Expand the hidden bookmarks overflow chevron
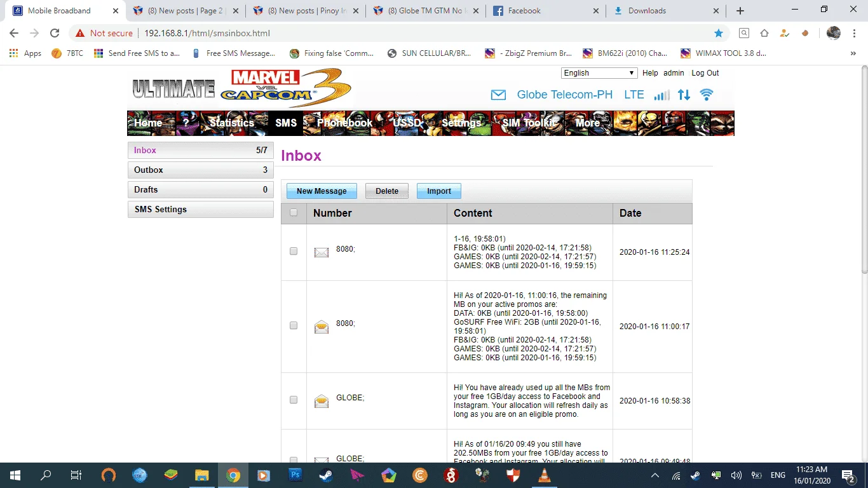Image resolution: width=868 pixels, height=488 pixels. 853,53
